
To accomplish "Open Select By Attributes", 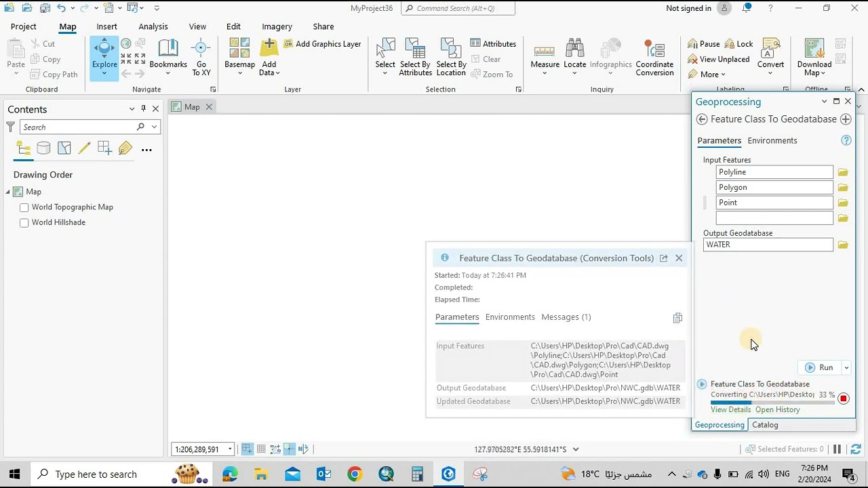I will pyautogui.click(x=416, y=58).
